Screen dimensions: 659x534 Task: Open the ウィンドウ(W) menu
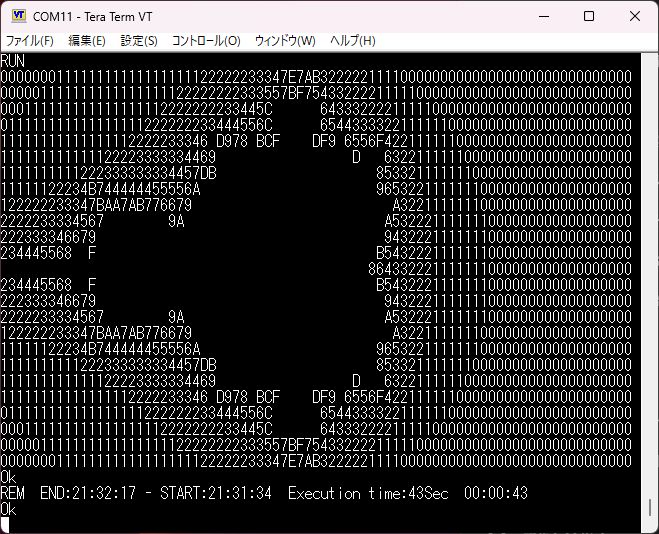point(285,41)
